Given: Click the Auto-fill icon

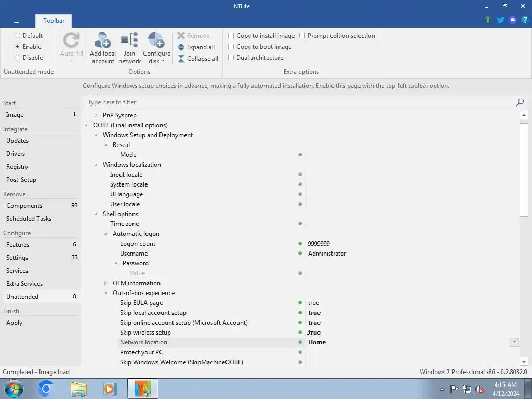Looking at the screenshot, I should click(72, 41).
